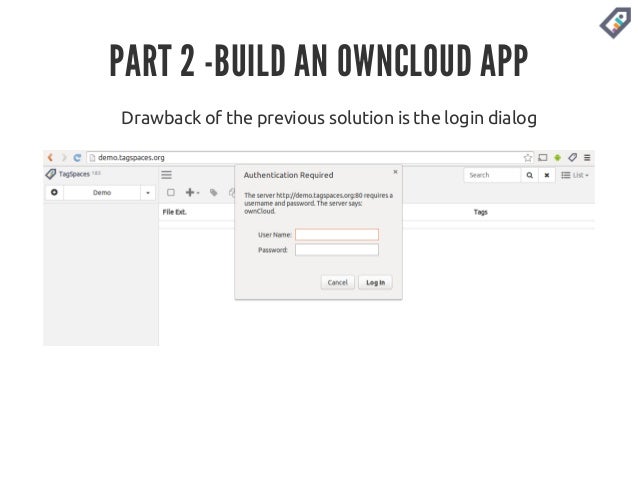Click the tag files toolbar icon
Viewport: 638px width, 493px height.
point(214,192)
